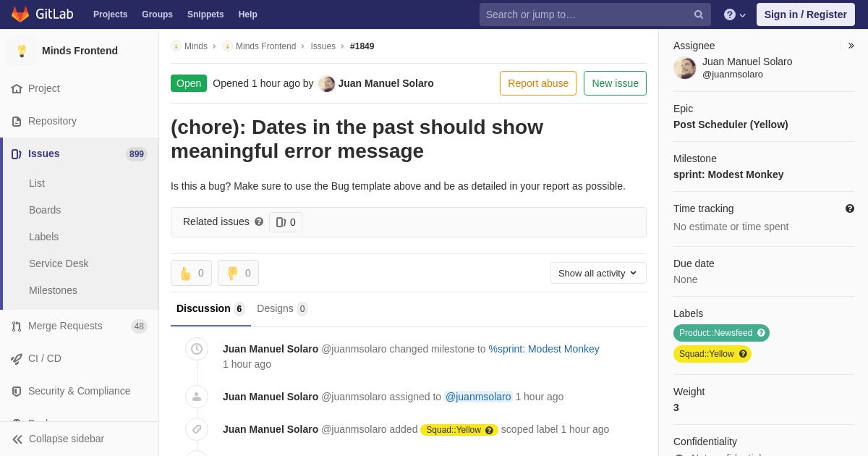Click Juan Manuel Solaro author name
868x456 pixels.
(x=386, y=83)
